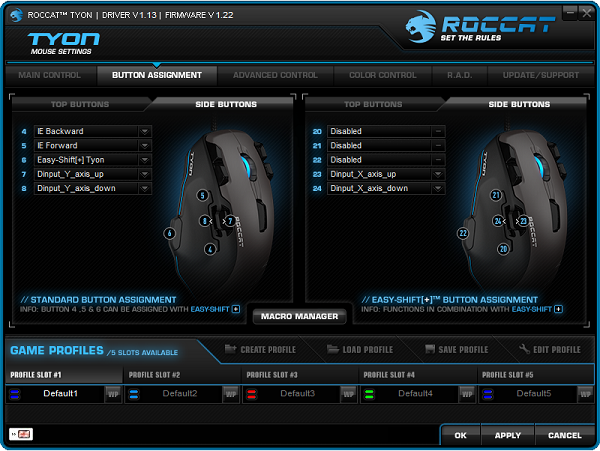Select Profile Slot #4 header
This screenshot has height=451, width=600.
coord(418,374)
